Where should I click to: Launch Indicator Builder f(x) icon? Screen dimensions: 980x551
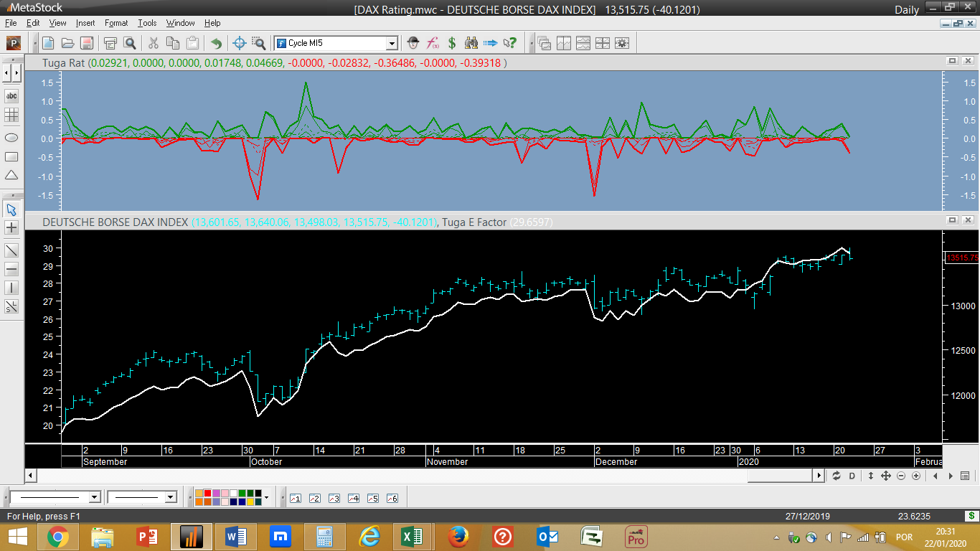pos(433,43)
